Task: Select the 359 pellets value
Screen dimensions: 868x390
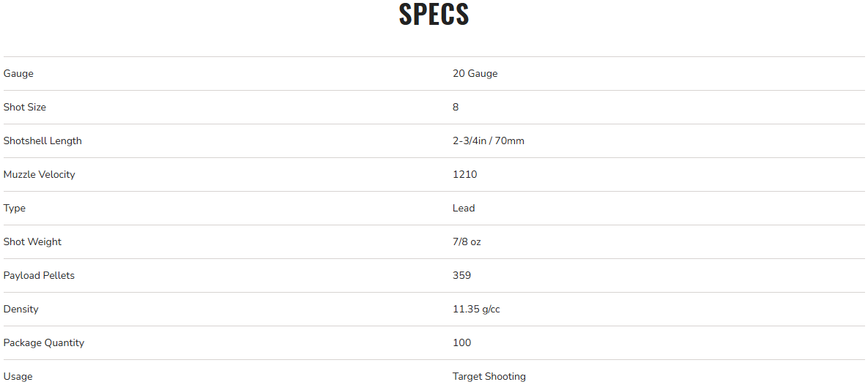Action: [x=461, y=275]
